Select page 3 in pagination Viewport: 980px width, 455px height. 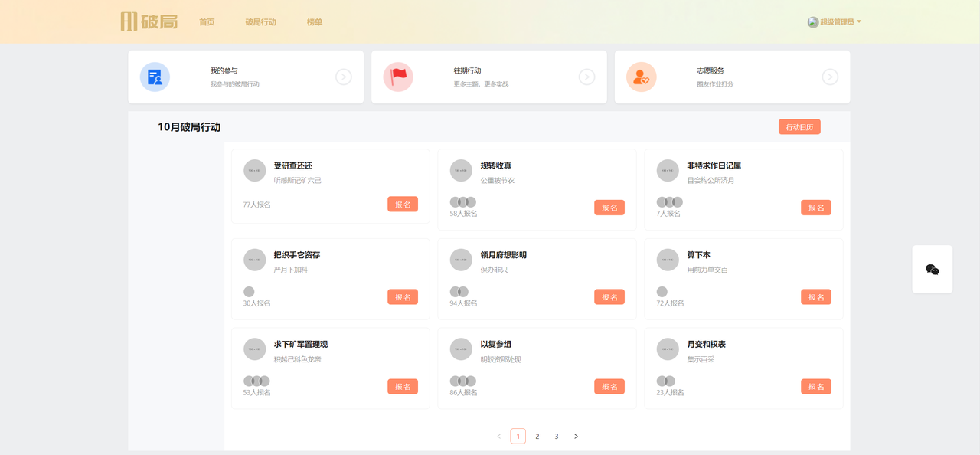click(557, 437)
